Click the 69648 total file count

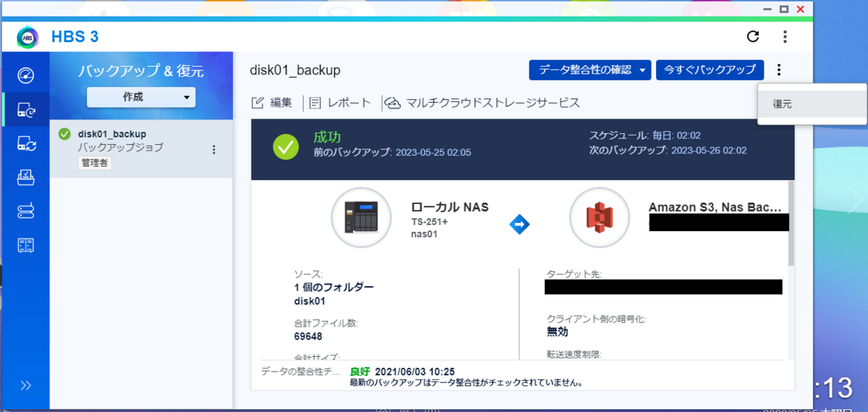tap(308, 336)
